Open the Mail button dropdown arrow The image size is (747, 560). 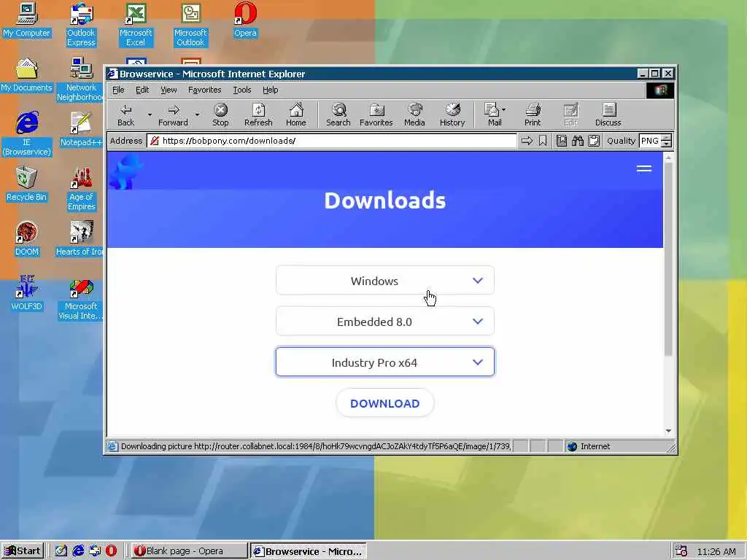click(504, 109)
